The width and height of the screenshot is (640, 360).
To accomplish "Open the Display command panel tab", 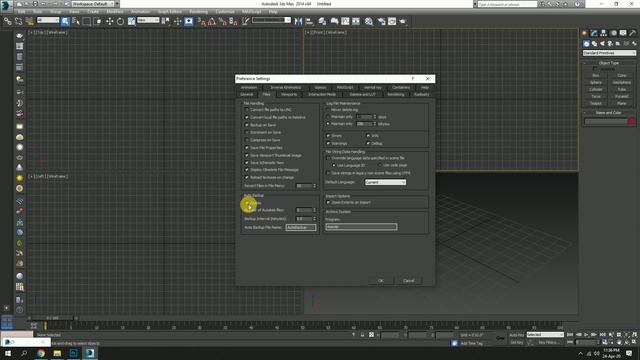I will pyautogui.click(x=623, y=33).
